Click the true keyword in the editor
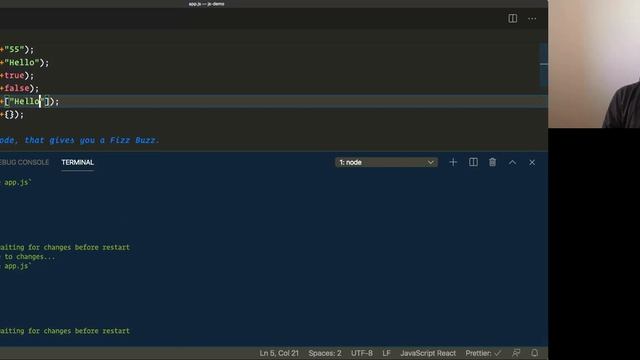Screen dimensions: 640x360 tap(14, 76)
